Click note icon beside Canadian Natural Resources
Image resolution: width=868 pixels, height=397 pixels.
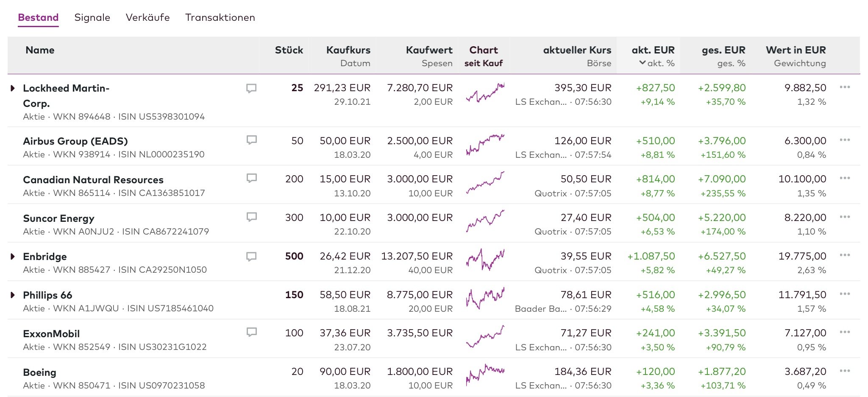click(x=251, y=178)
